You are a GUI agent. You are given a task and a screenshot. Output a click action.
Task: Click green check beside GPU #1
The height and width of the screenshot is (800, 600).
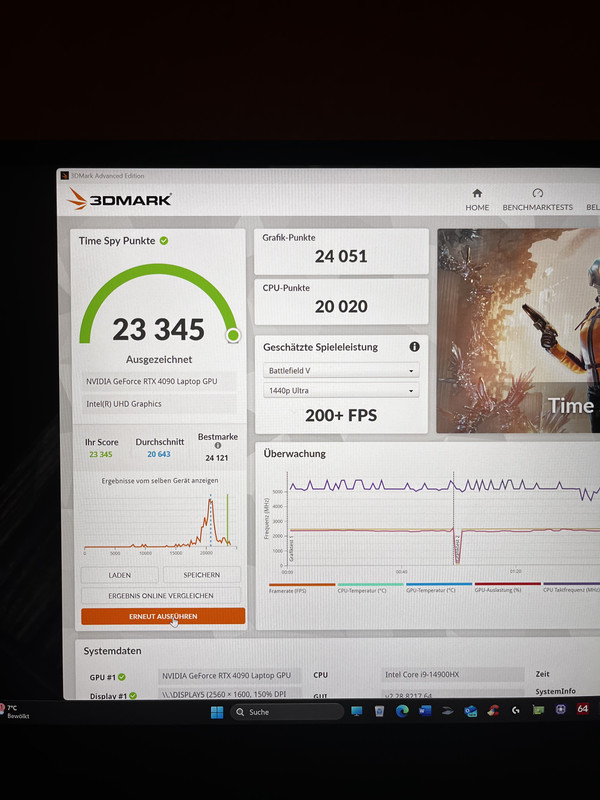pyautogui.click(x=121, y=677)
